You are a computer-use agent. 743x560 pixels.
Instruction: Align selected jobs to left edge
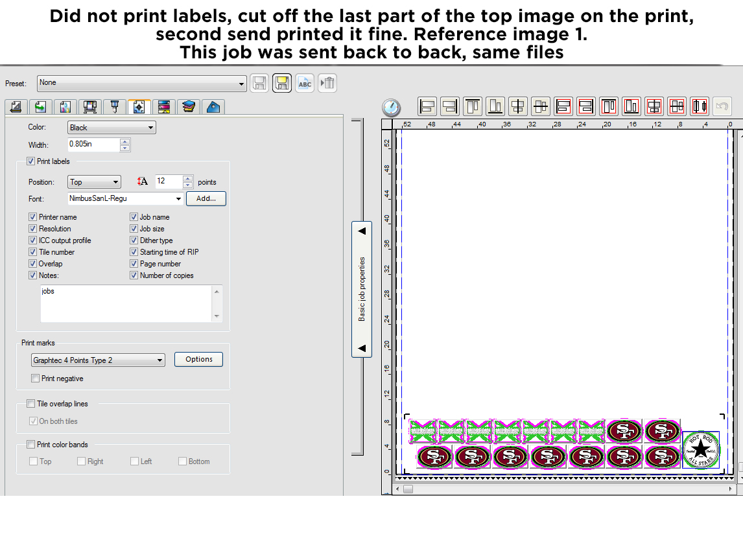(427, 106)
